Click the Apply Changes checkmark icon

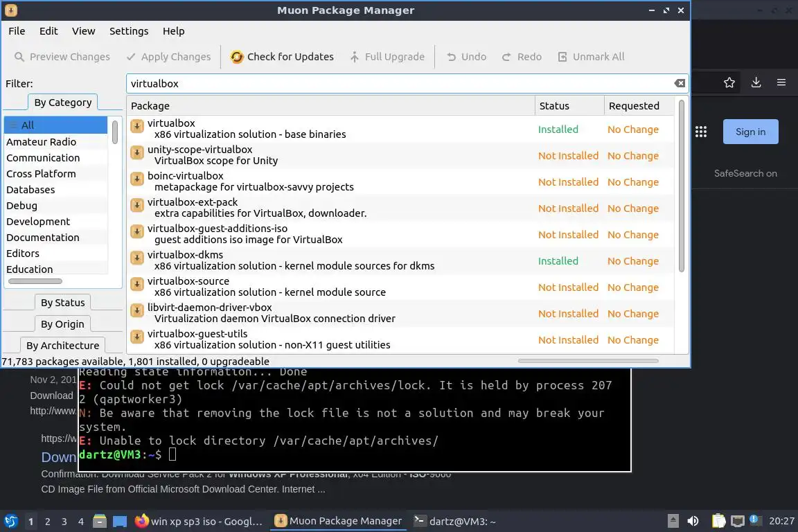131,57
